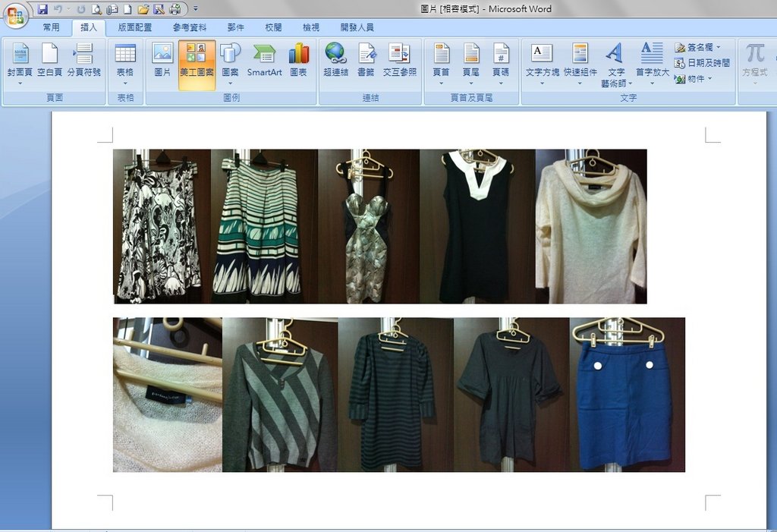This screenshot has height=532, width=777.
Task: Expand the 封面頁 cover page dropdown
Action: click(20, 82)
